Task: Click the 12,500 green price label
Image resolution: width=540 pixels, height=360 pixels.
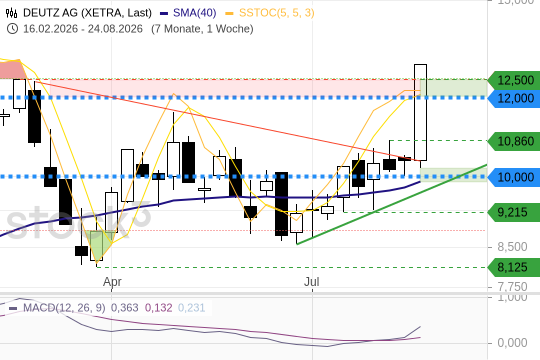Action: 514,80
